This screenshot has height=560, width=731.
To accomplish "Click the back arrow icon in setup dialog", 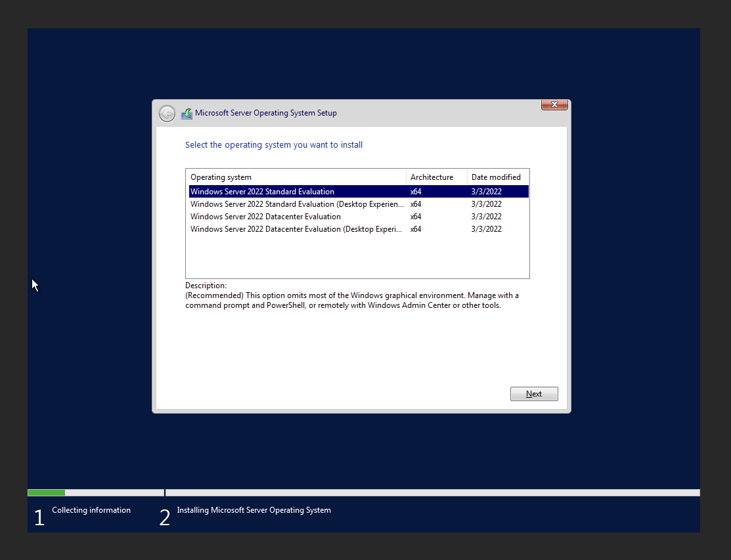I will click(x=167, y=113).
